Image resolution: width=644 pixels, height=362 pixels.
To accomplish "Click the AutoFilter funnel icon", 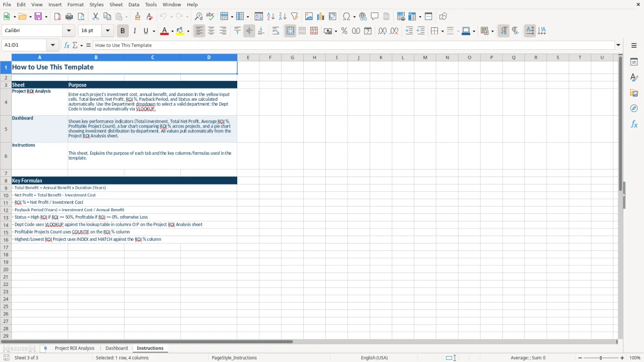I will click(294, 17).
